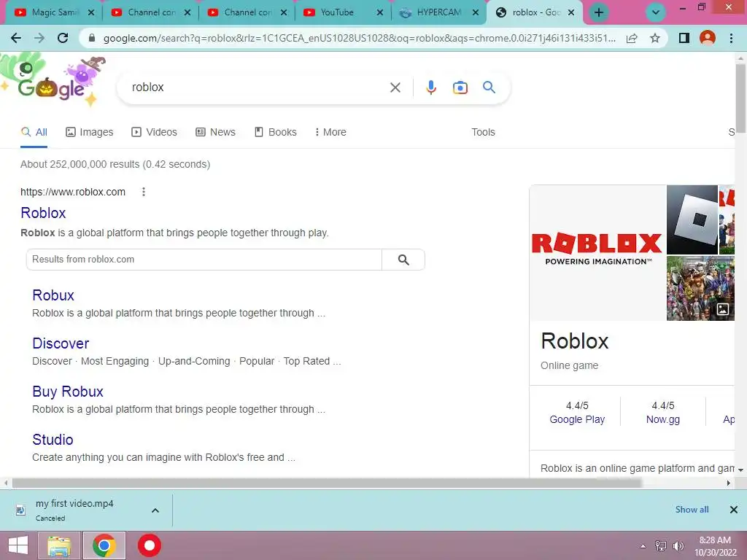Open the Windows Start menu
This screenshot has width=747, height=560.
(18, 545)
